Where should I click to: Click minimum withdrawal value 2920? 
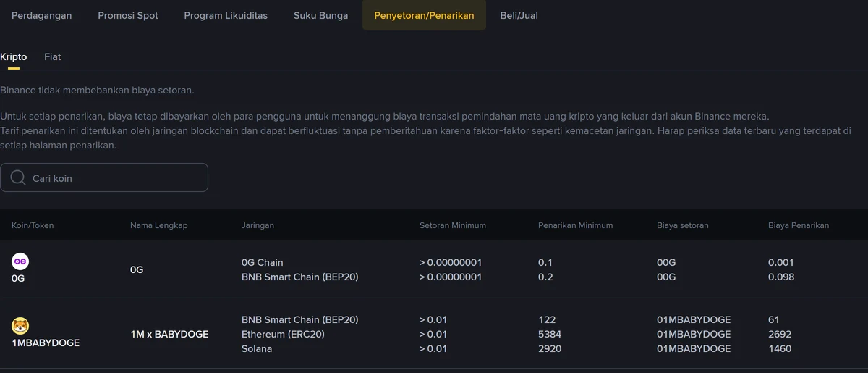pyautogui.click(x=550, y=348)
